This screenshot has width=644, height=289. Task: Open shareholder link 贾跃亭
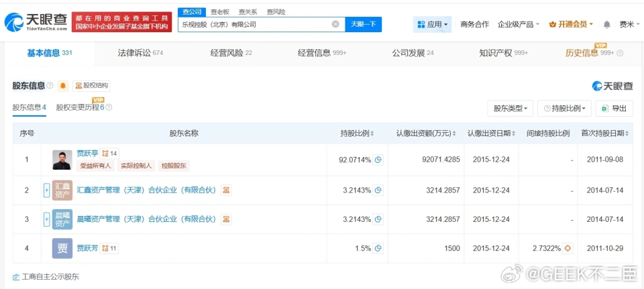pyautogui.click(x=87, y=154)
